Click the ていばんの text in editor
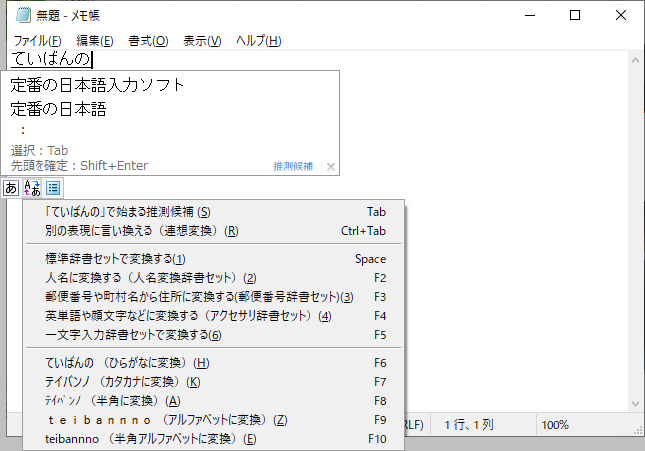 [x=50, y=58]
